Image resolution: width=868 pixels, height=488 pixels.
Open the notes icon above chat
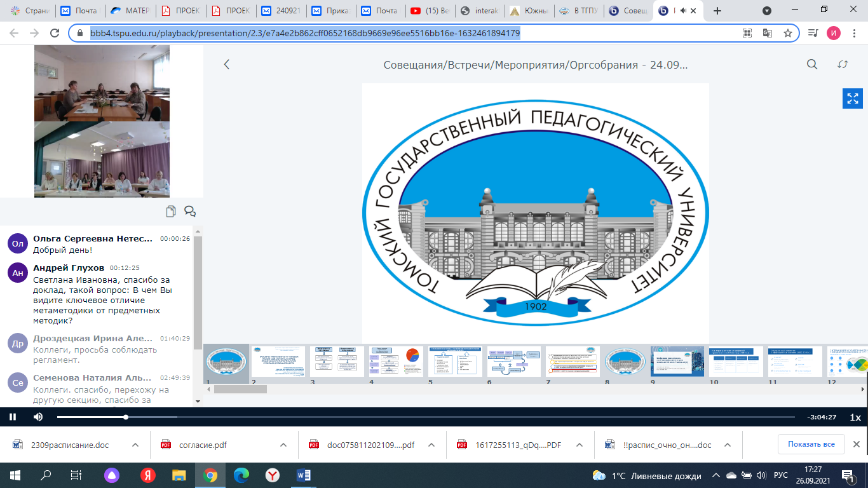pos(170,212)
